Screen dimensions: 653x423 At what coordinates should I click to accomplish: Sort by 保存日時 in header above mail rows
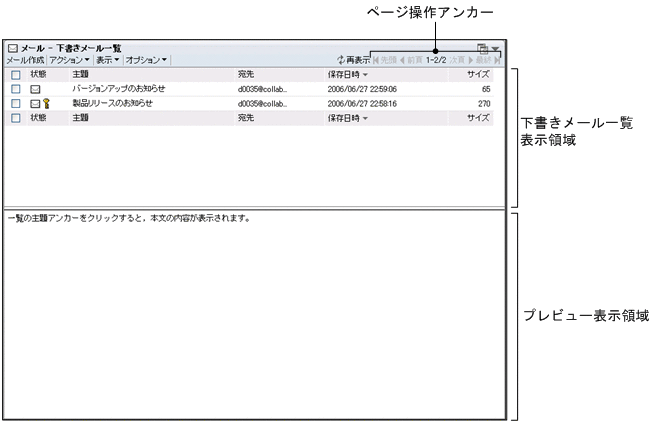point(348,75)
